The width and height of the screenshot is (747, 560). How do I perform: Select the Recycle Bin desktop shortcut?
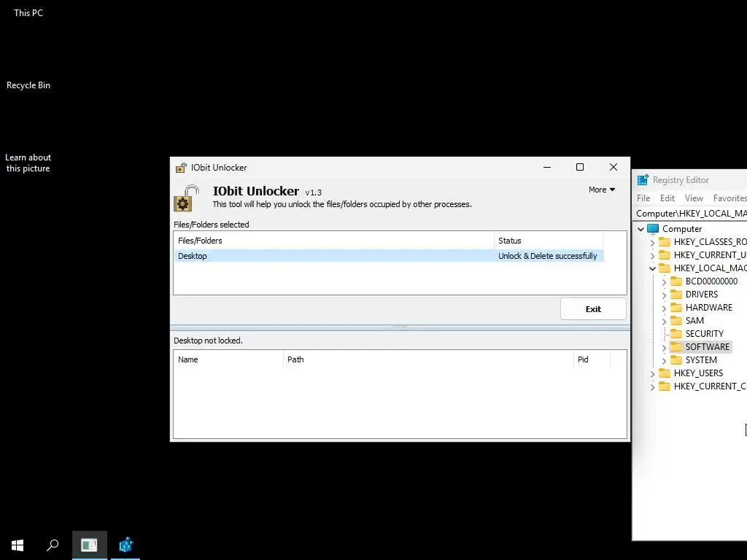click(x=28, y=85)
